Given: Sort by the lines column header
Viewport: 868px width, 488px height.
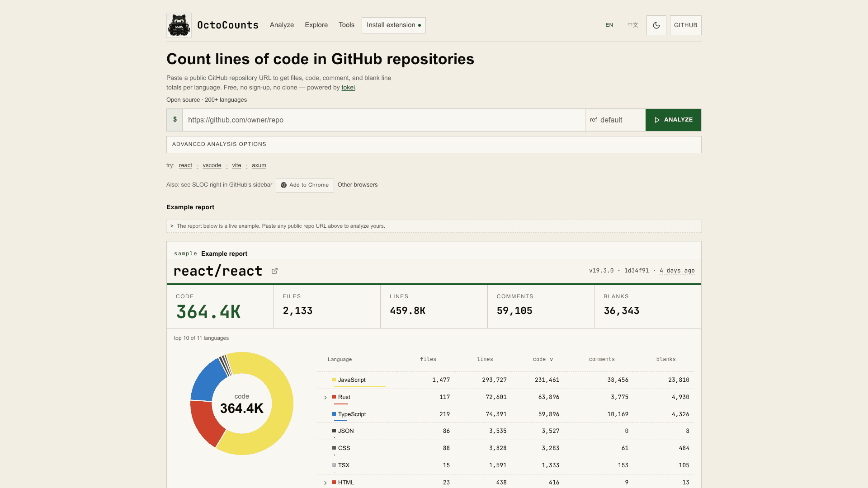Looking at the screenshot, I should coord(485,360).
